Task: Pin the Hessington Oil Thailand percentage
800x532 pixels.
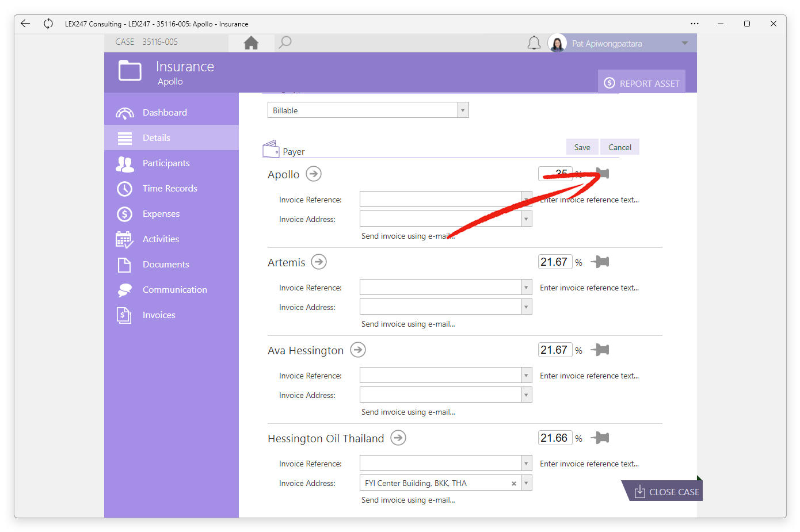Action: [x=600, y=438]
